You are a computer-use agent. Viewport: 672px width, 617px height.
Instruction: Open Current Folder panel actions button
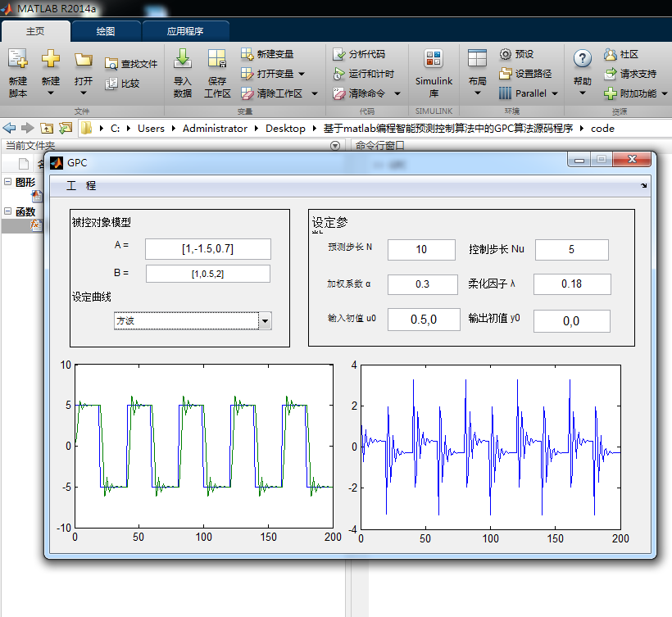(335, 146)
